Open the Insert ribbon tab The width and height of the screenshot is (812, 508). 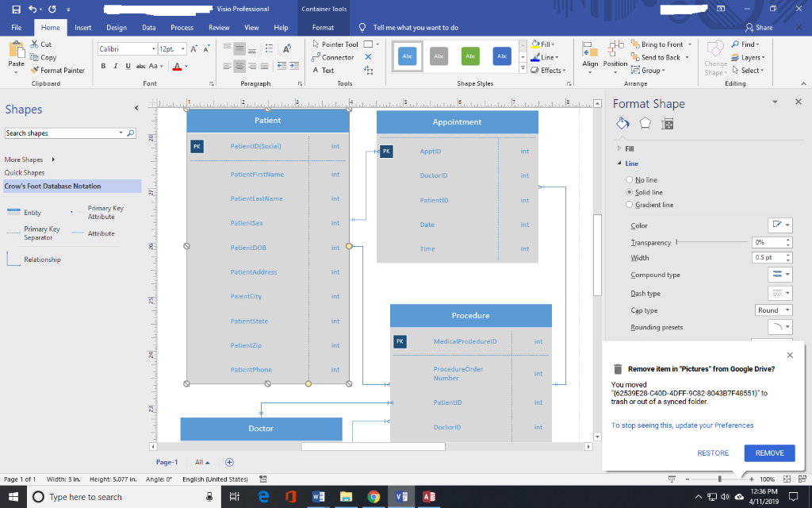tap(82, 27)
